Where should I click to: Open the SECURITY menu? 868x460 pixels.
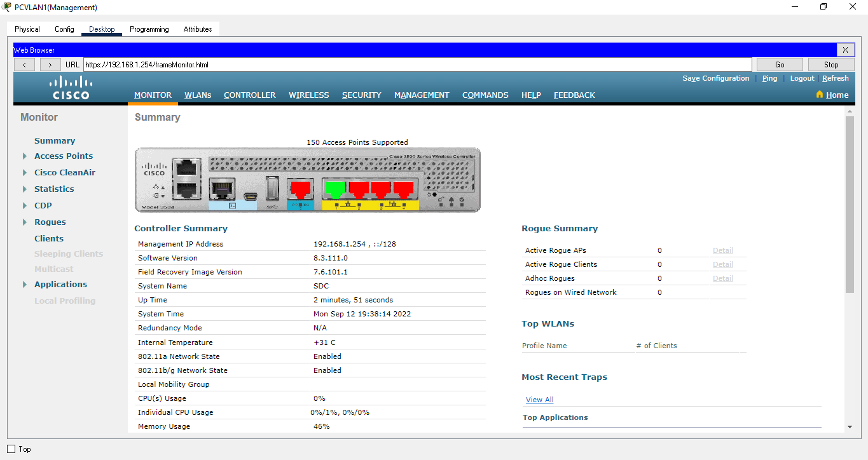[362, 95]
